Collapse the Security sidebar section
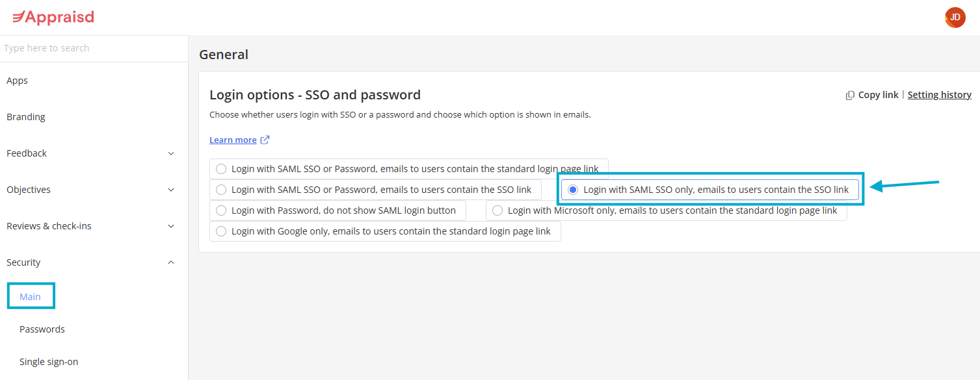 pos(171,262)
